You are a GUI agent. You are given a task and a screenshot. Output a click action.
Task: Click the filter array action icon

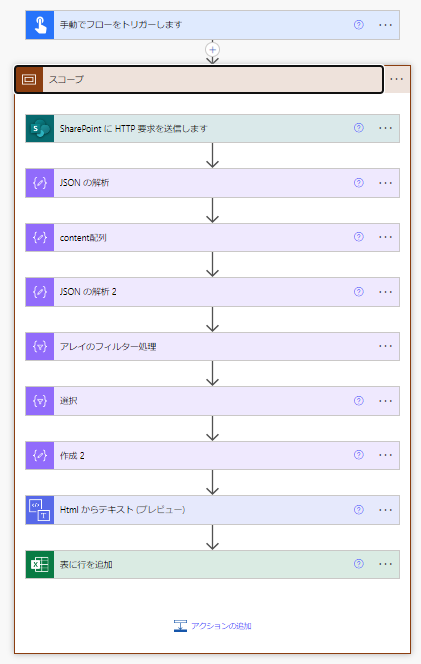(x=40, y=346)
